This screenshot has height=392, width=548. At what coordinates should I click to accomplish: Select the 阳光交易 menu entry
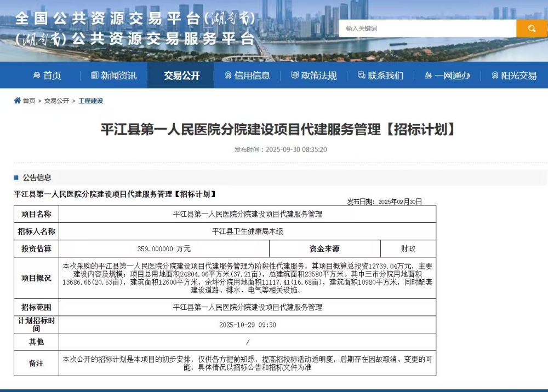[x=518, y=76]
